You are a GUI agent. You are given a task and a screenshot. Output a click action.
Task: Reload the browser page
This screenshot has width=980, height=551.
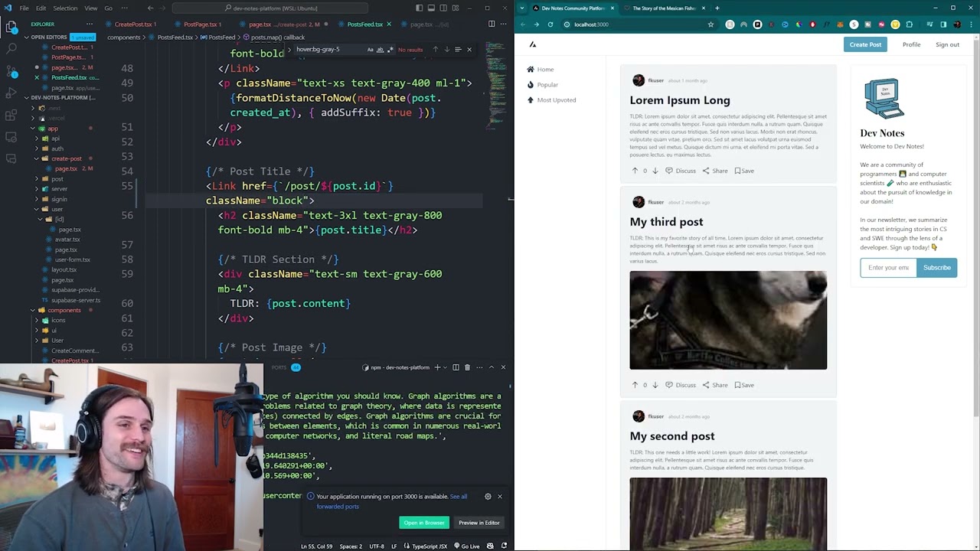(x=550, y=24)
